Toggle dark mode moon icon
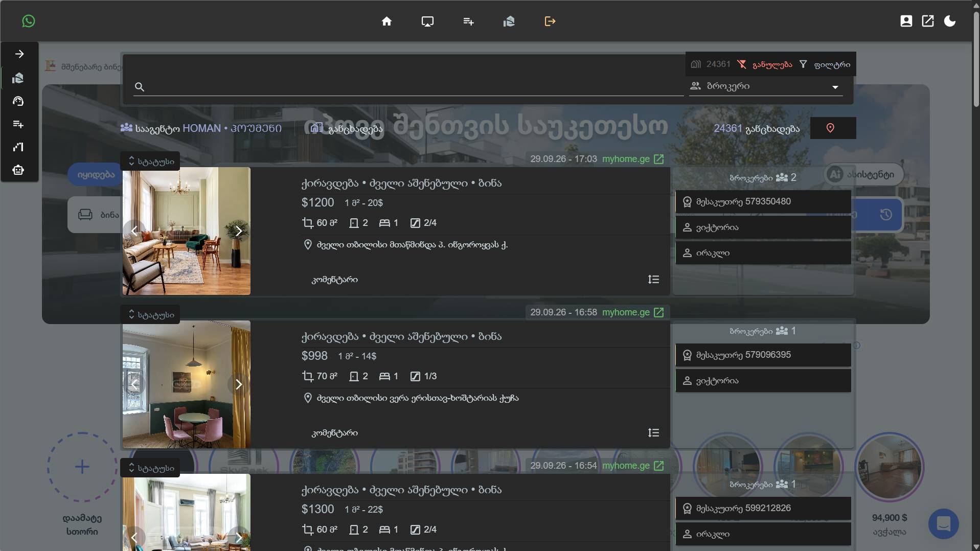 tap(950, 21)
